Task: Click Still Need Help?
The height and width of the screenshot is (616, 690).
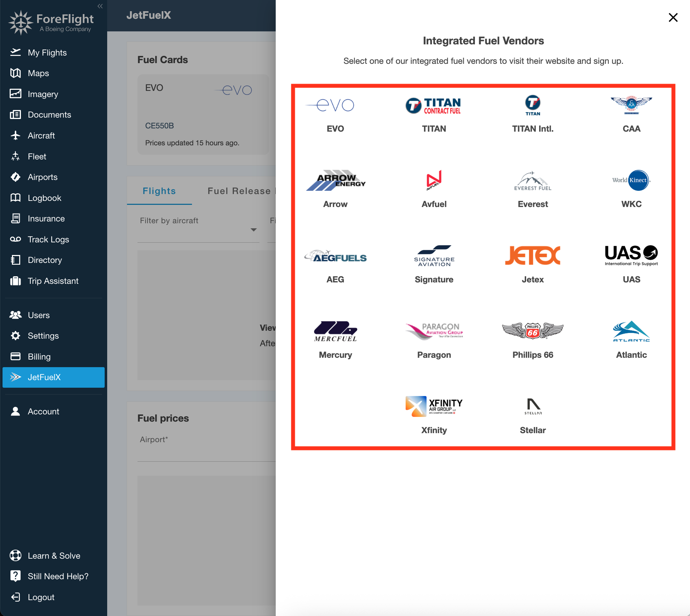Action: 53,576
